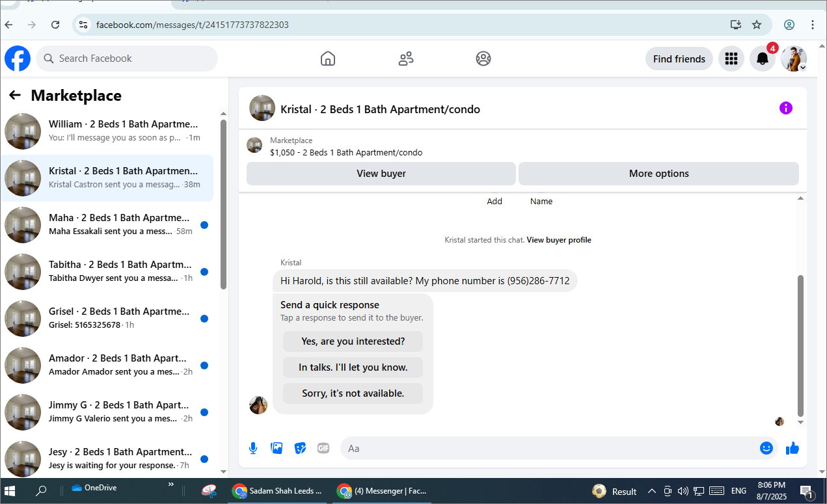Click the chat scroll up arrow
This screenshot has width=827, height=504.
click(x=801, y=198)
